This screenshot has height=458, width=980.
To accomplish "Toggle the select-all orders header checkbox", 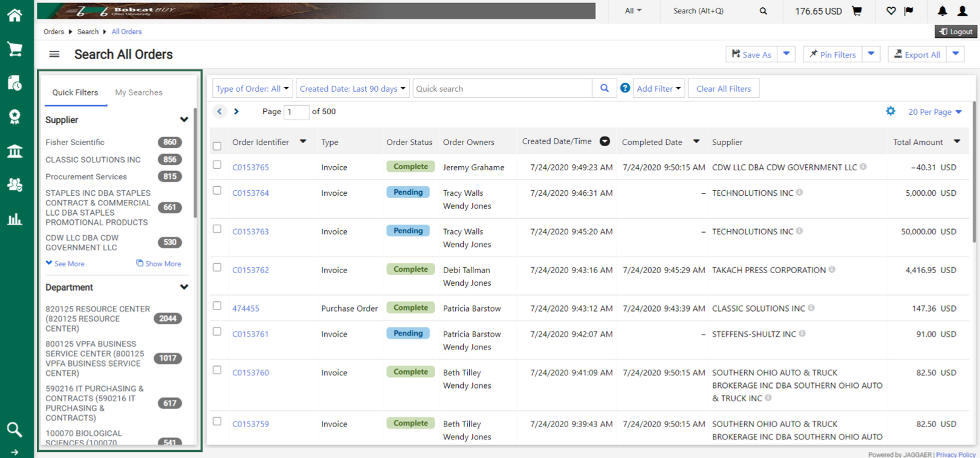I will pyautogui.click(x=217, y=146).
